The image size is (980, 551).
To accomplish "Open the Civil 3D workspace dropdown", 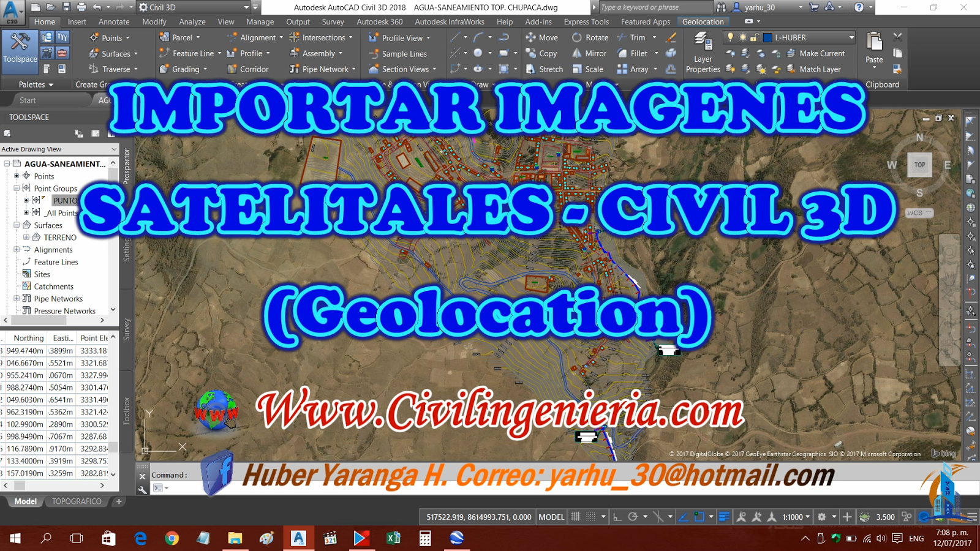I will click(x=194, y=7).
